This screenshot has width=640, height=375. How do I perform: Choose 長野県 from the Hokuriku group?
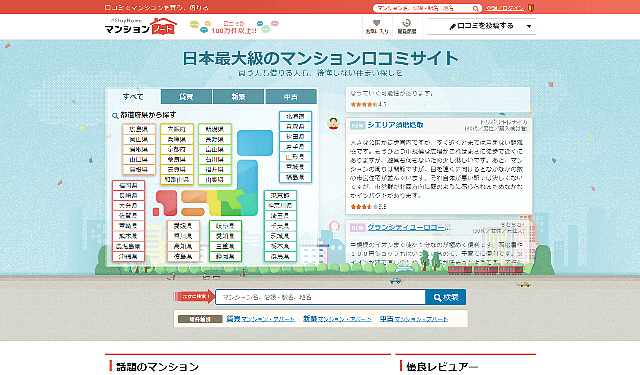[215, 140]
